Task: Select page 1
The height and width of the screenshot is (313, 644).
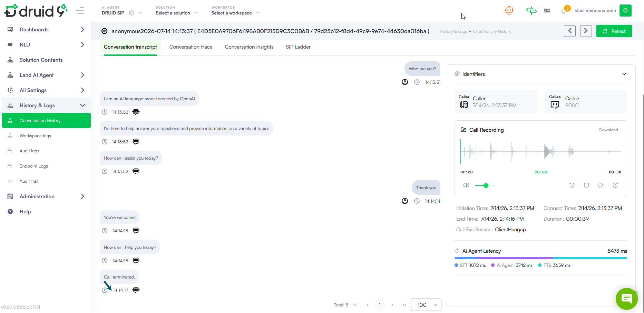Action: (380, 305)
